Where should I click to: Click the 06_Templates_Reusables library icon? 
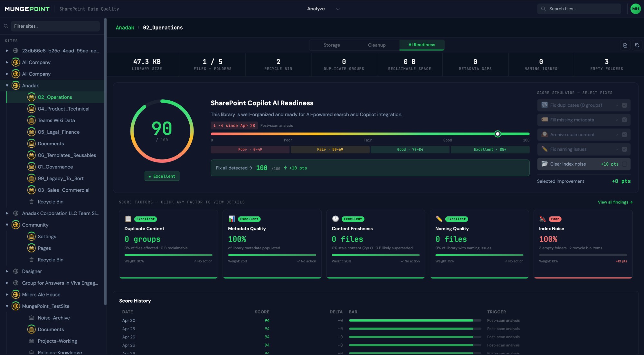(31, 155)
